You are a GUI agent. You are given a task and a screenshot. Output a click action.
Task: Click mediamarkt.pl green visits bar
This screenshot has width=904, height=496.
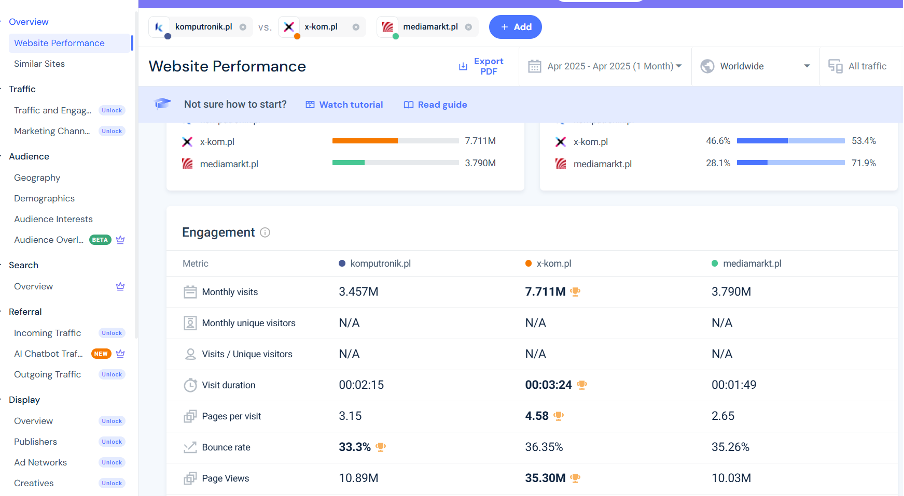click(x=348, y=163)
